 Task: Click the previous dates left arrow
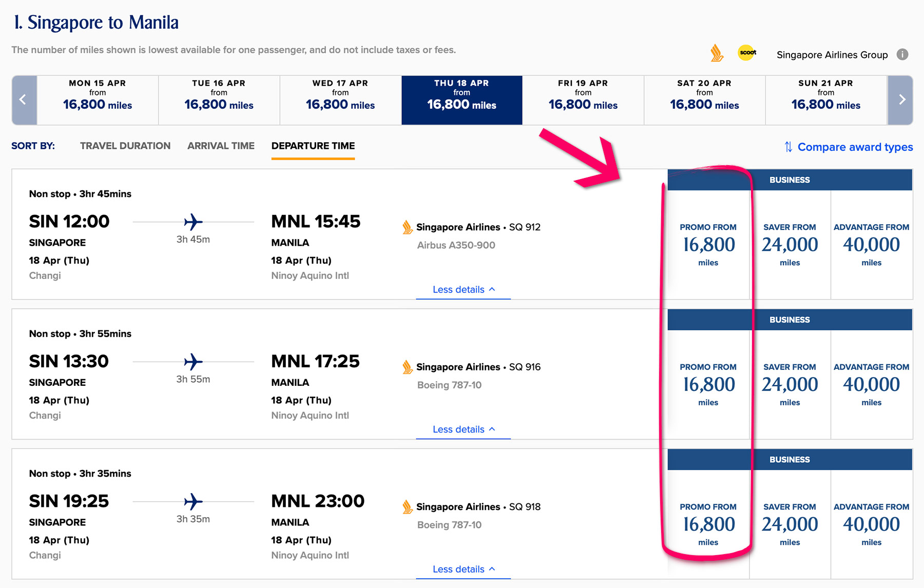[24, 100]
